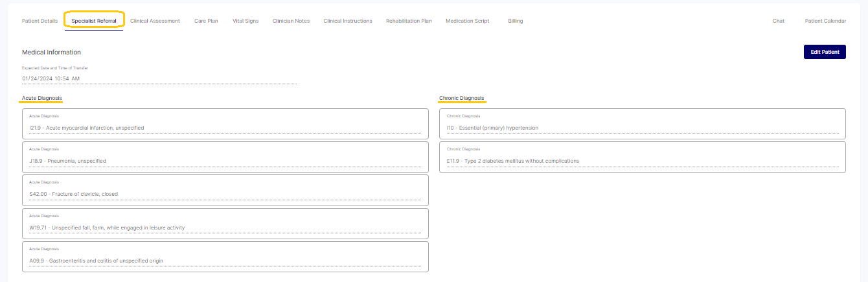
Task: Click the Unspecified fall, farm diagnosis field
Action: (x=225, y=228)
